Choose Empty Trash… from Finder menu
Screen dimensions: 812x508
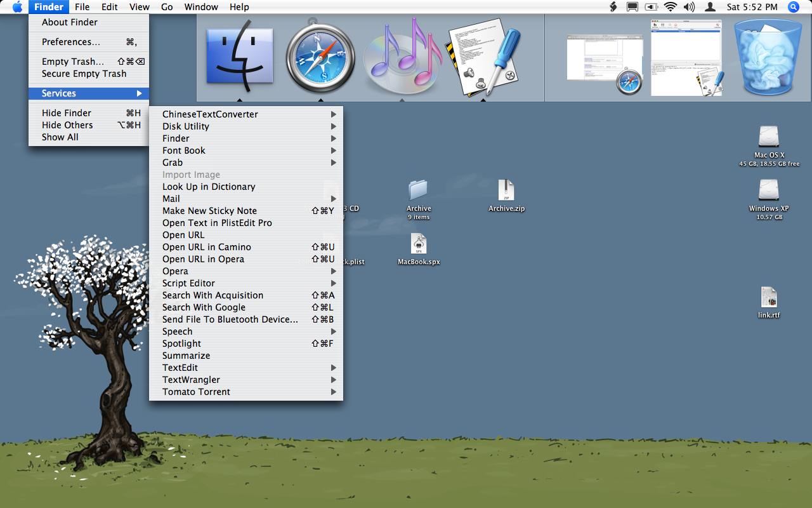(x=89, y=62)
